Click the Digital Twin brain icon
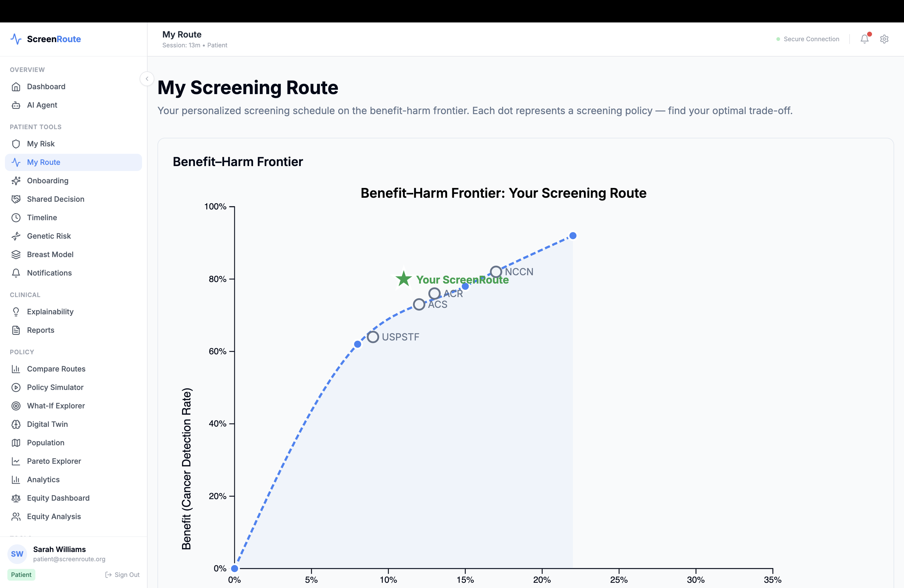This screenshot has width=904, height=588. (x=16, y=424)
